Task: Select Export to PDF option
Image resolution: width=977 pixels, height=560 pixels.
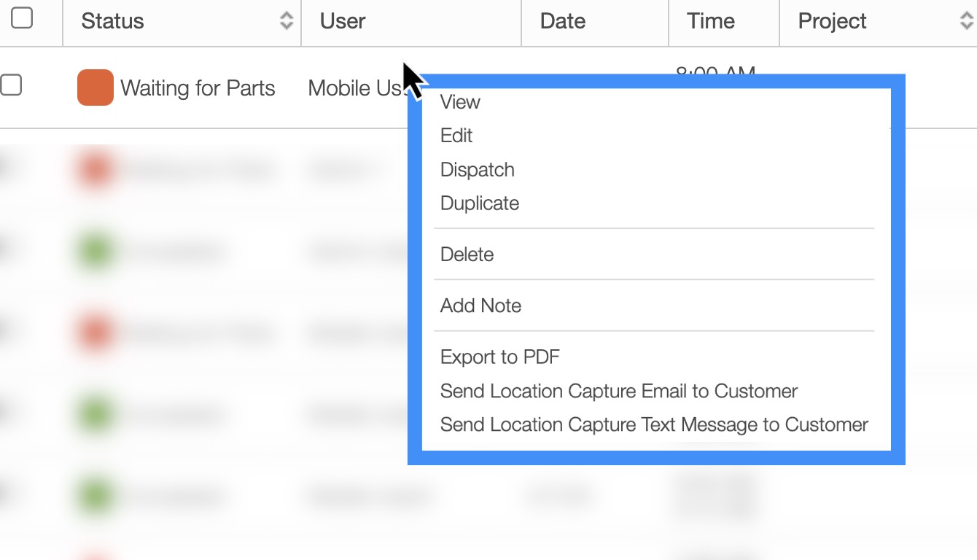Action: [x=500, y=357]
